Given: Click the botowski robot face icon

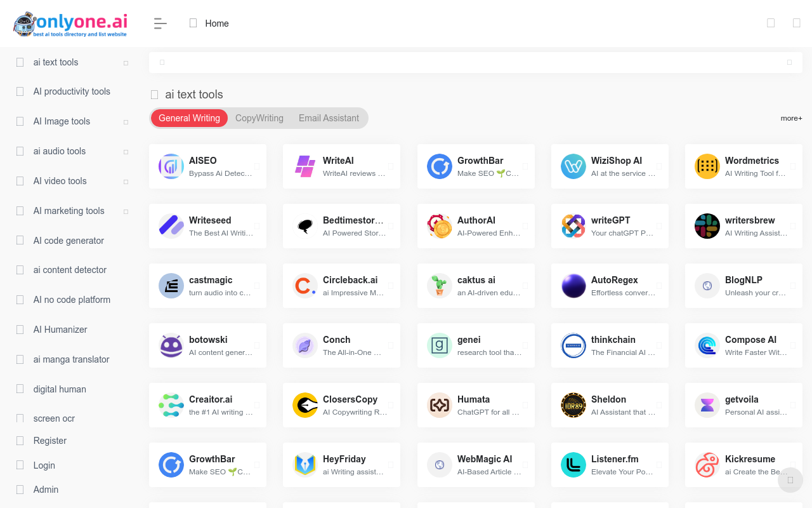Looking at the screenshot, I should coord(171,345).
